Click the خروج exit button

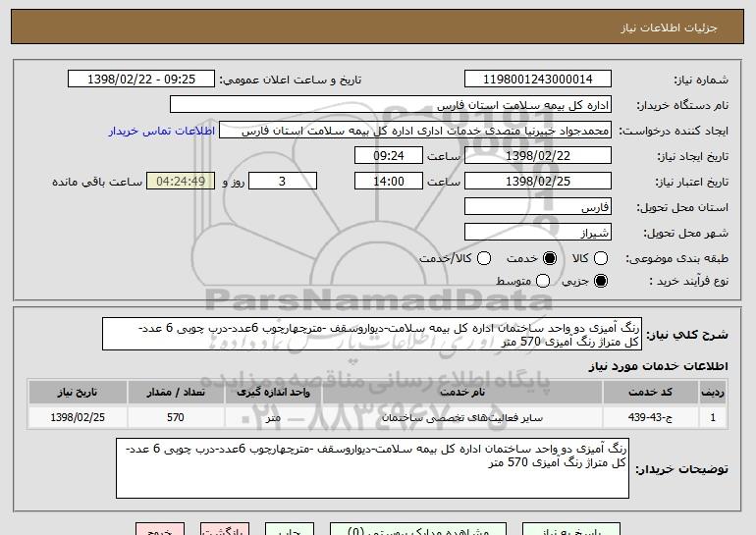[160, 529]
